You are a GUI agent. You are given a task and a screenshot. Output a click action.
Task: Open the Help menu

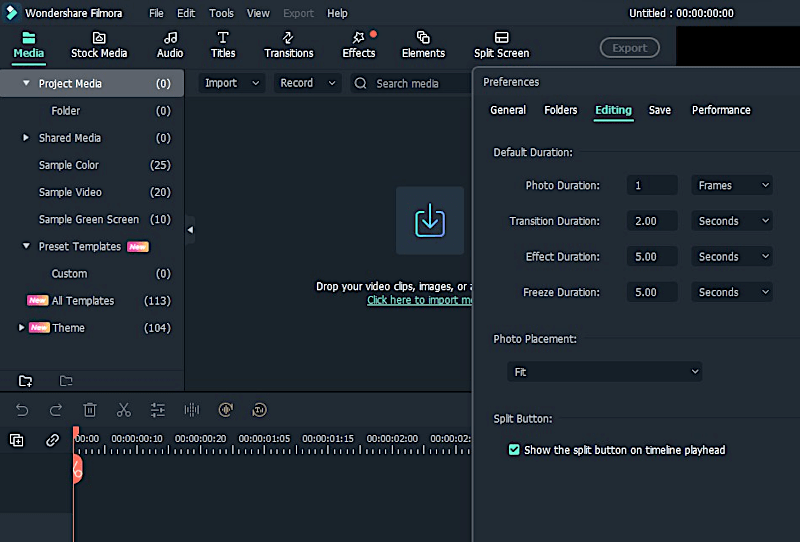click(337, 13)
